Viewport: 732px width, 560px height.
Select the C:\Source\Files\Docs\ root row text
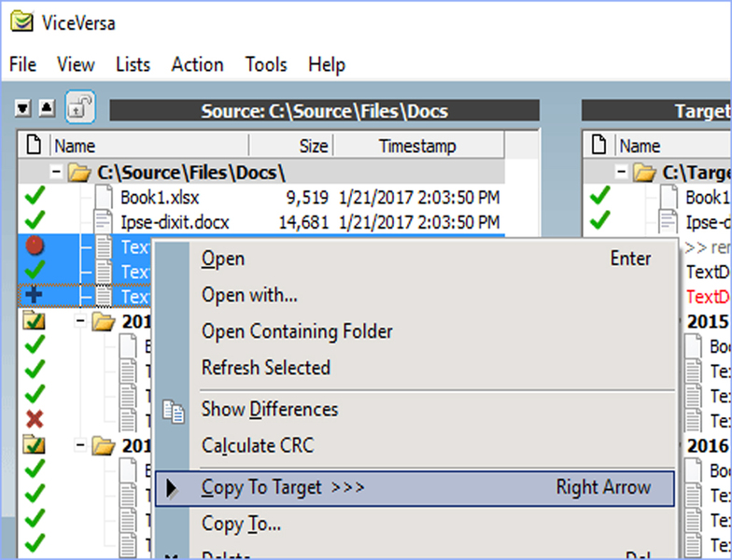click(190, 173)
